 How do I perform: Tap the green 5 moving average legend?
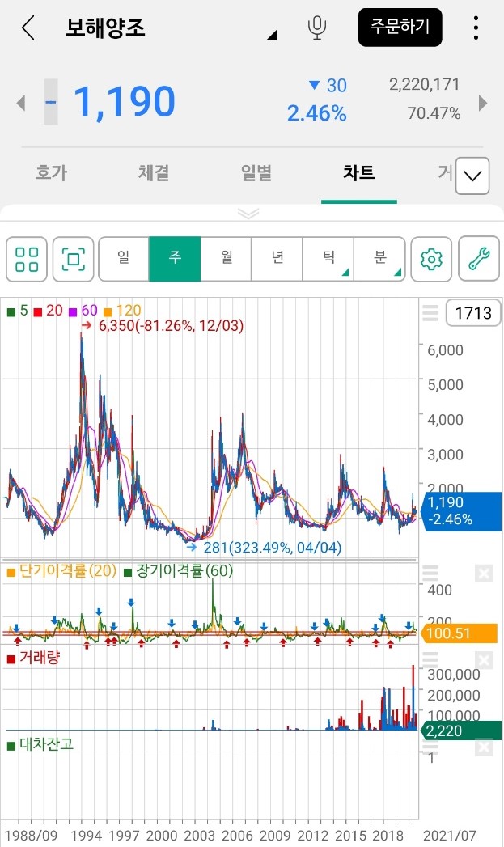(18, 311)
